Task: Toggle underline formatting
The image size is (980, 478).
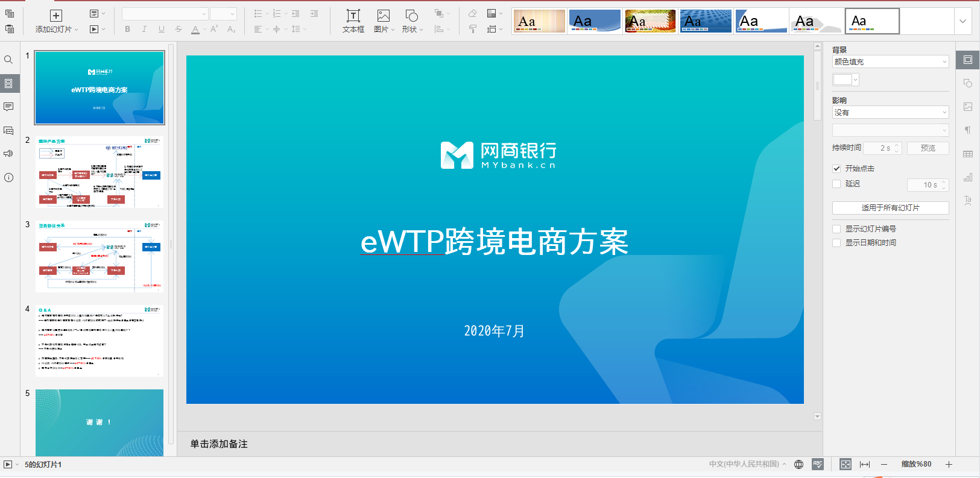Action: click(x=161, y=29)
